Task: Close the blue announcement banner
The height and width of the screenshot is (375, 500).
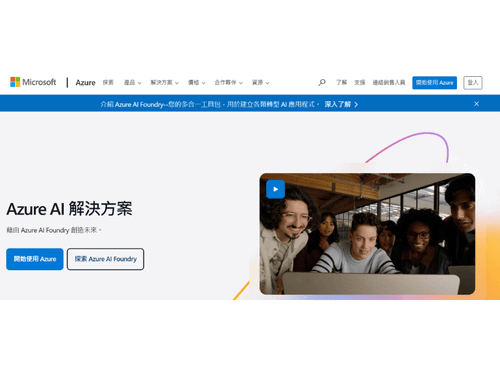Action: pos(476,104)
